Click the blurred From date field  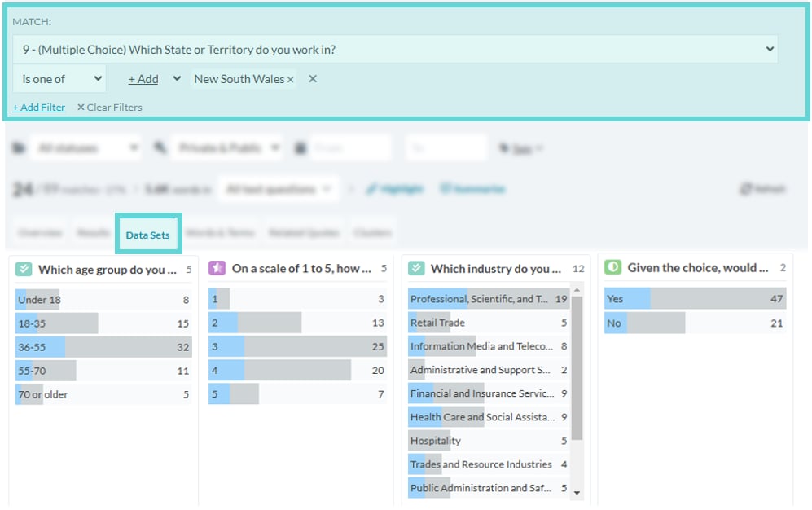[350, 148]
